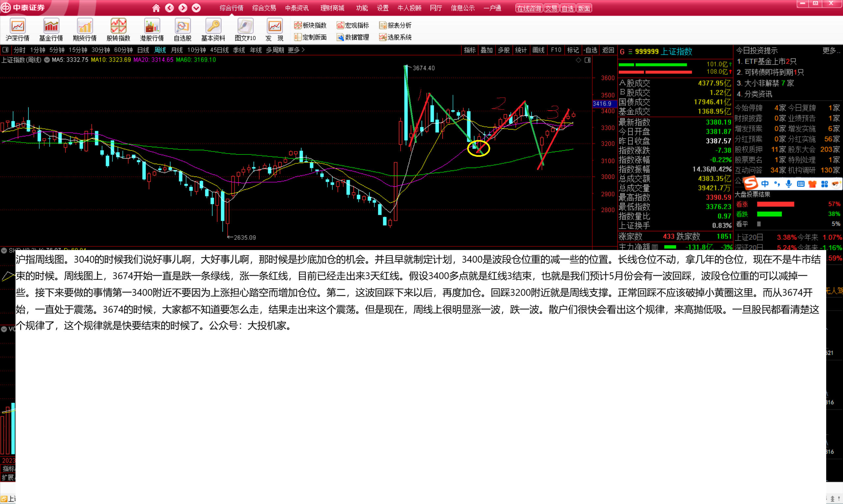Open the 中泰资讯 menu

point(297,8)
